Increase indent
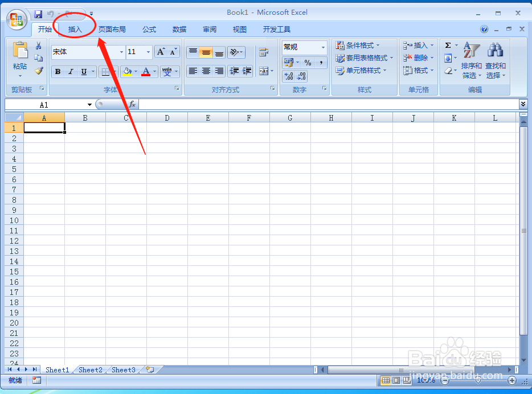Screen dimensions: 532x394 click(x=247, y=71)
